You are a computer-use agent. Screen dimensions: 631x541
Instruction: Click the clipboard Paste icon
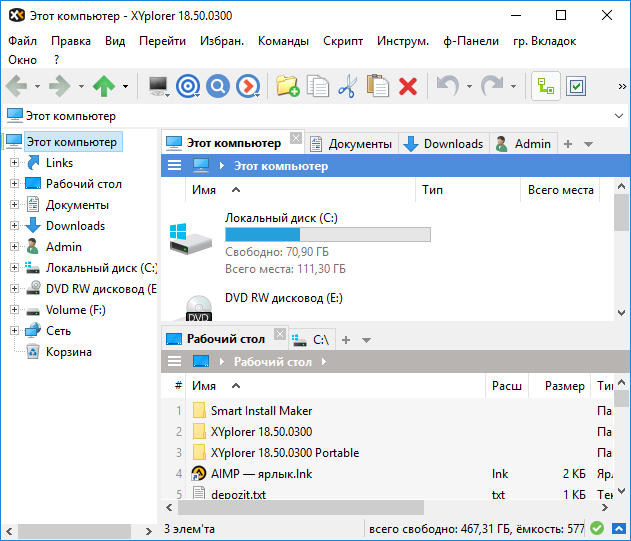click(x=377, y=86)
